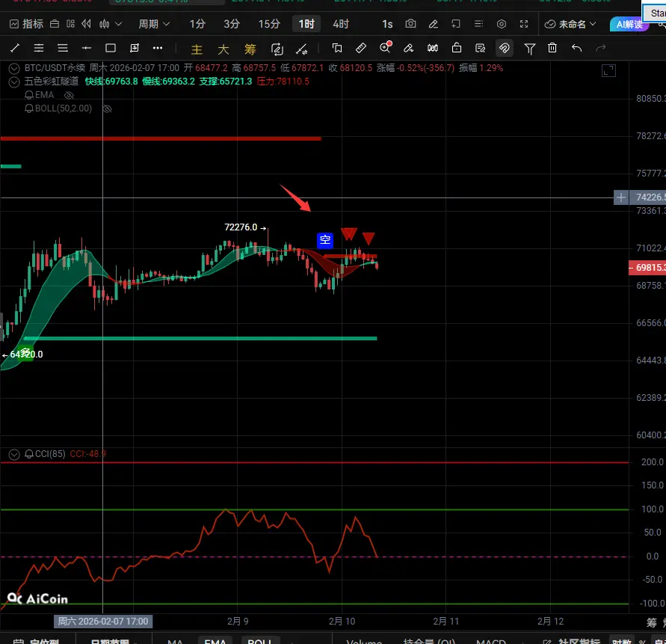
Task: Switch to the 4时 timeframe
Action: coord(341,24)
